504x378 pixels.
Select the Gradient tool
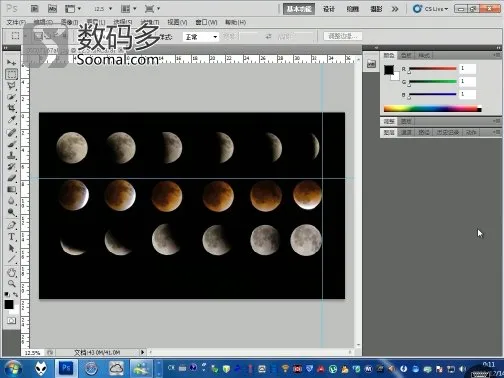(x=11, y=189)
